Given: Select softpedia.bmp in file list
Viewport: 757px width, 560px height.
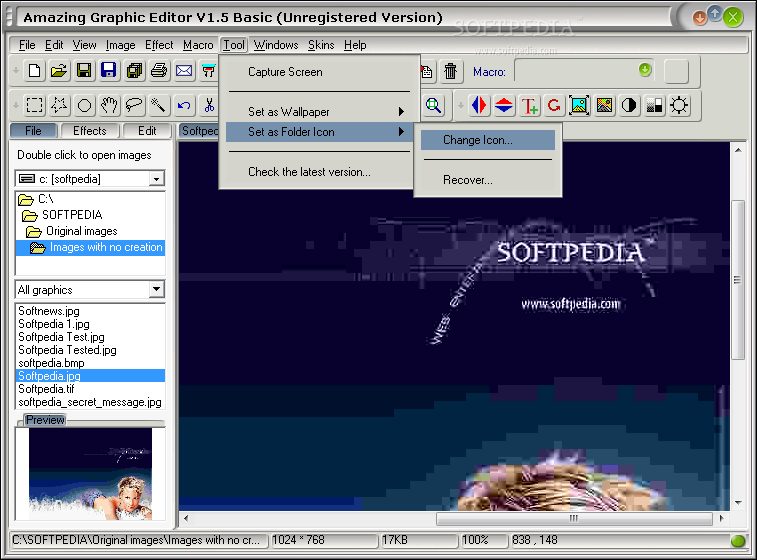Looking at the screenshot, I should click(51, 363).
